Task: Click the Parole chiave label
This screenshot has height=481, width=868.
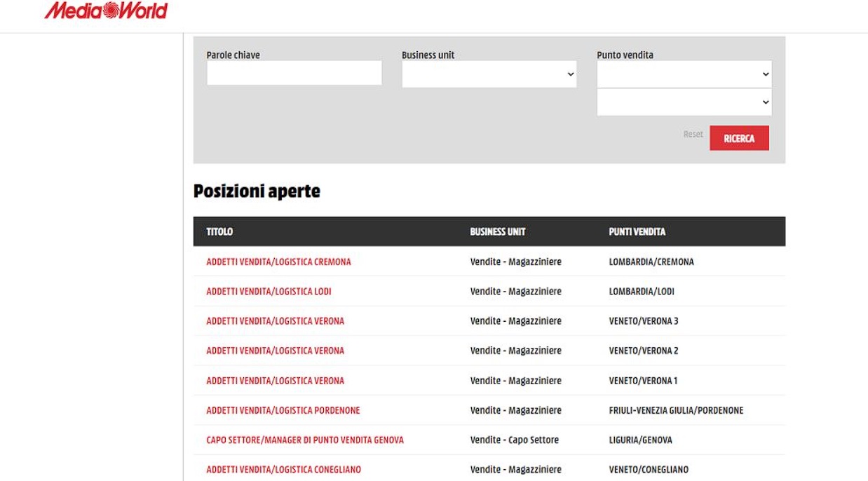Action: (x=233, y=55)
